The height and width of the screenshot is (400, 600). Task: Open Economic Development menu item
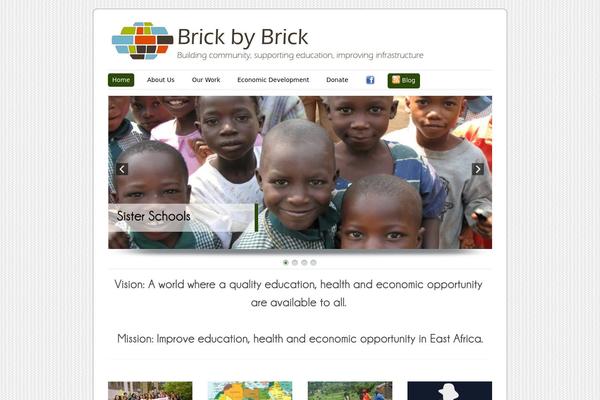(x=273, y=80)
